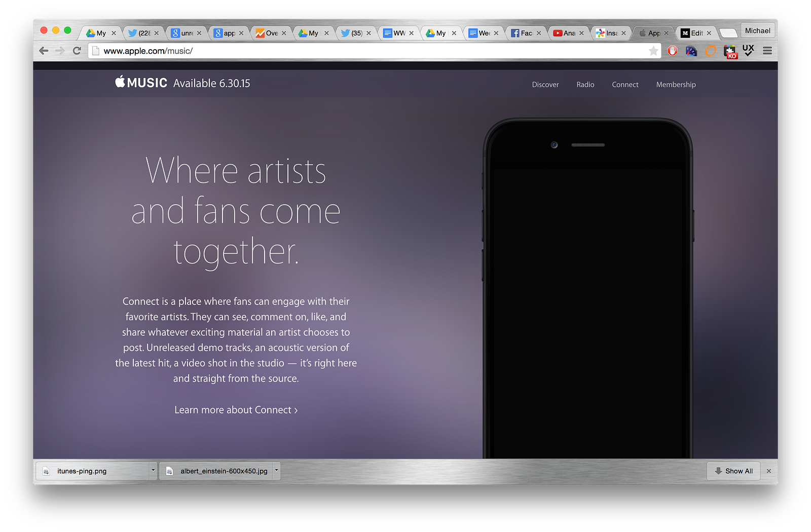Screen dimensions: 811x532
Task: Close the 'Insa' pinwheel tab
Action: (623, 33)
